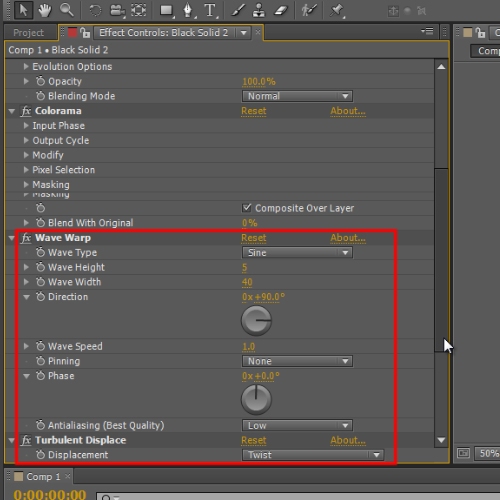Collapse the Colorama effect

[12, 111]
